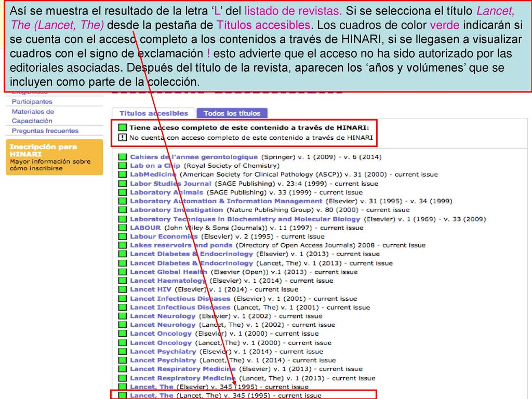Open Lancet Diabetes & Endocrinology (Lancet, The) link
Image resolution: width=532 pixels, height=399 pixels.
point(191,263)
